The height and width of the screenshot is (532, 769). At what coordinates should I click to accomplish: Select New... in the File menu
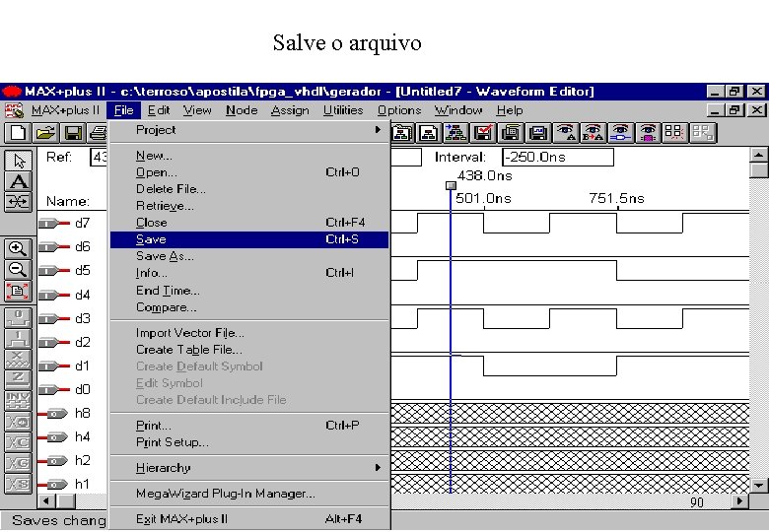point(249,156)
